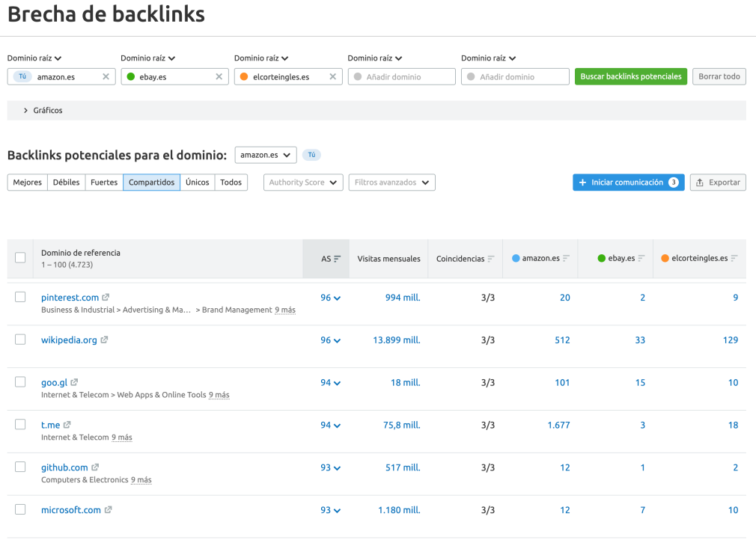This screenshot has height=540, width=756.
Task: Open the goo.gl domain link
Action: click(54, 382)
